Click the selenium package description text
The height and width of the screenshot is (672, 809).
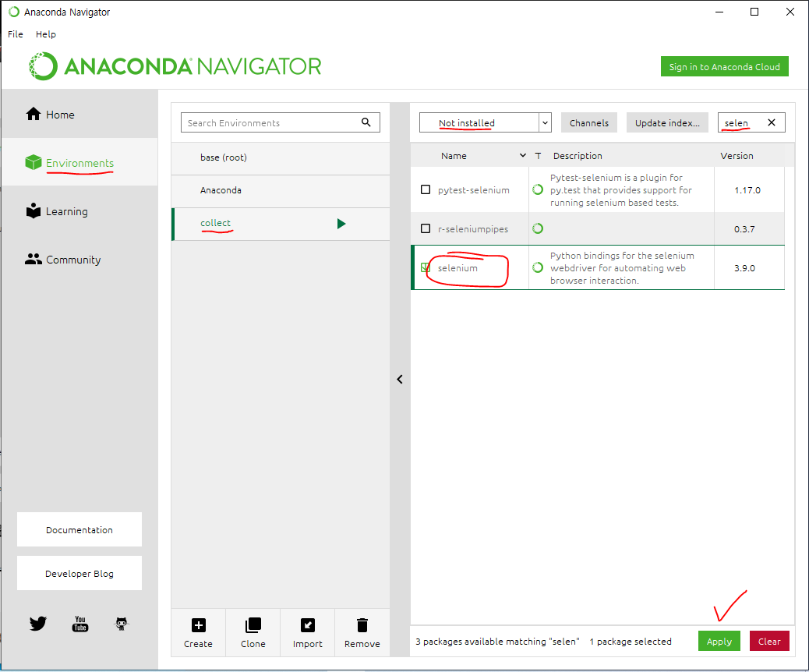point(622,268)
